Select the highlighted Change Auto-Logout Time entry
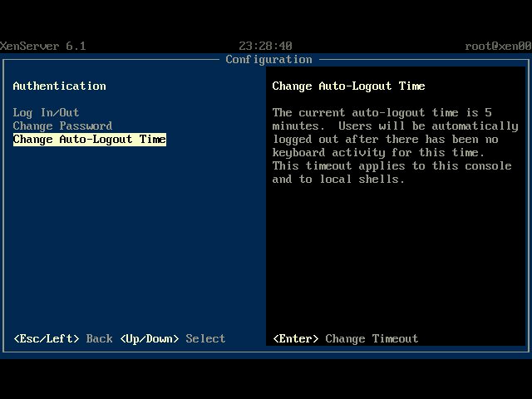Image resolution: width=532 pixels, height=399 pixels. point(90,140)
